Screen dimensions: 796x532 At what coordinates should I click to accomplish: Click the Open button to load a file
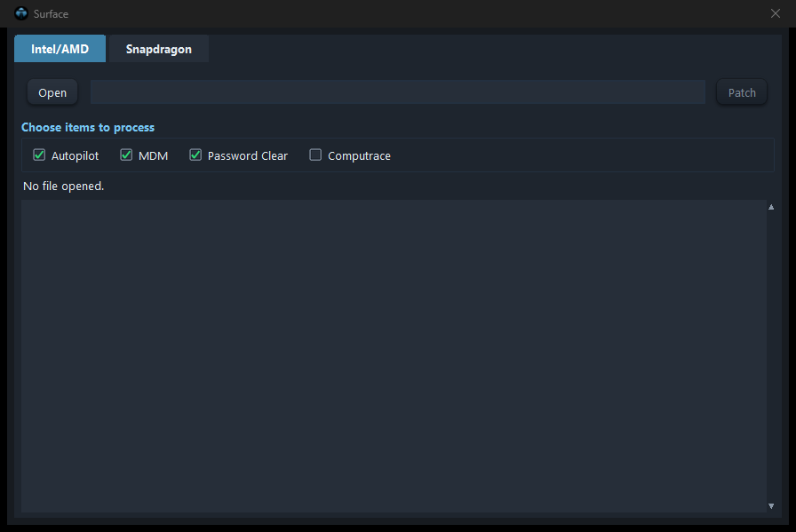pyautogui.click(x=52, y=92)
